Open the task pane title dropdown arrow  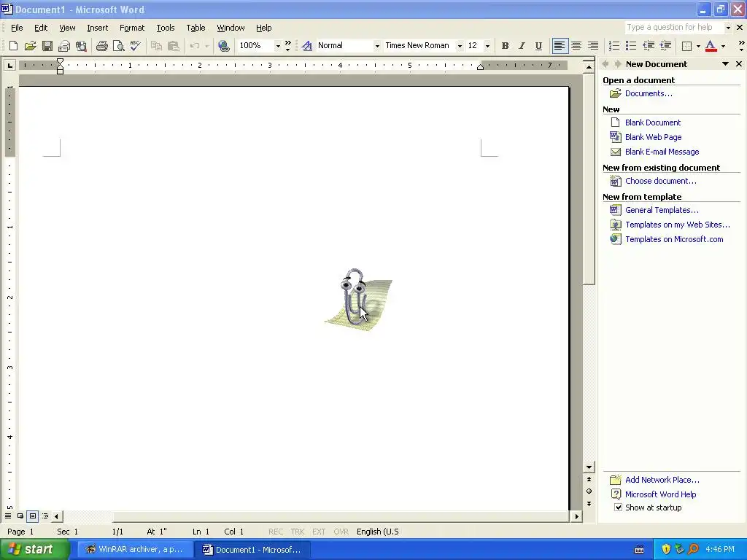725,64
